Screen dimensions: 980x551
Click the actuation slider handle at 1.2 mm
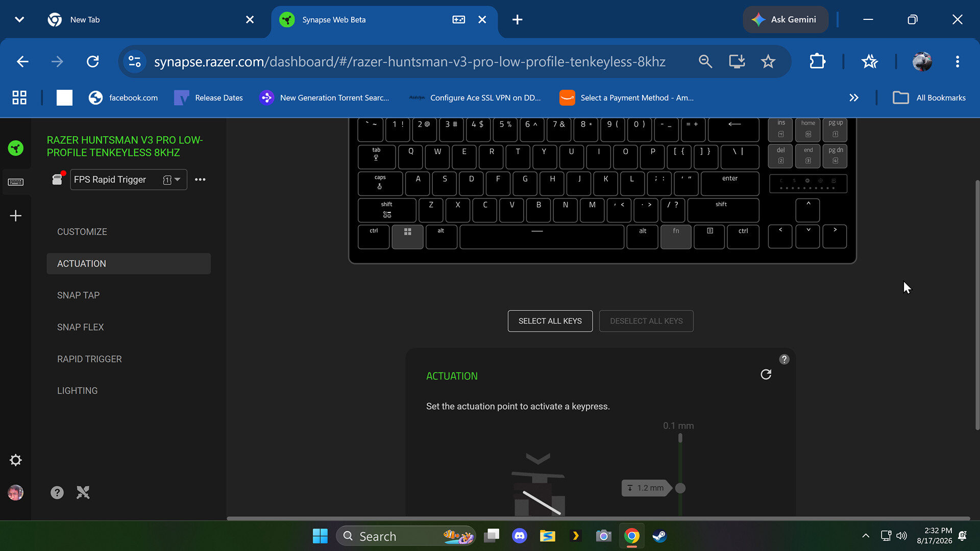(680, 488)
